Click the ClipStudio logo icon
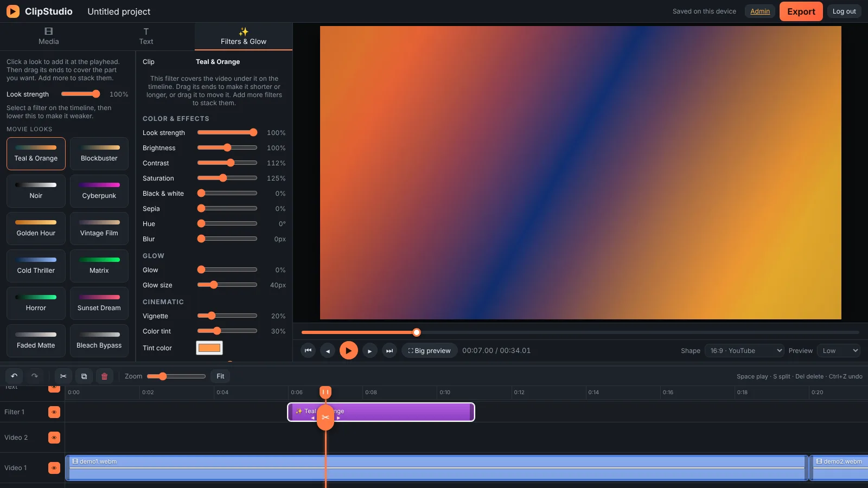 pos(12,11)
